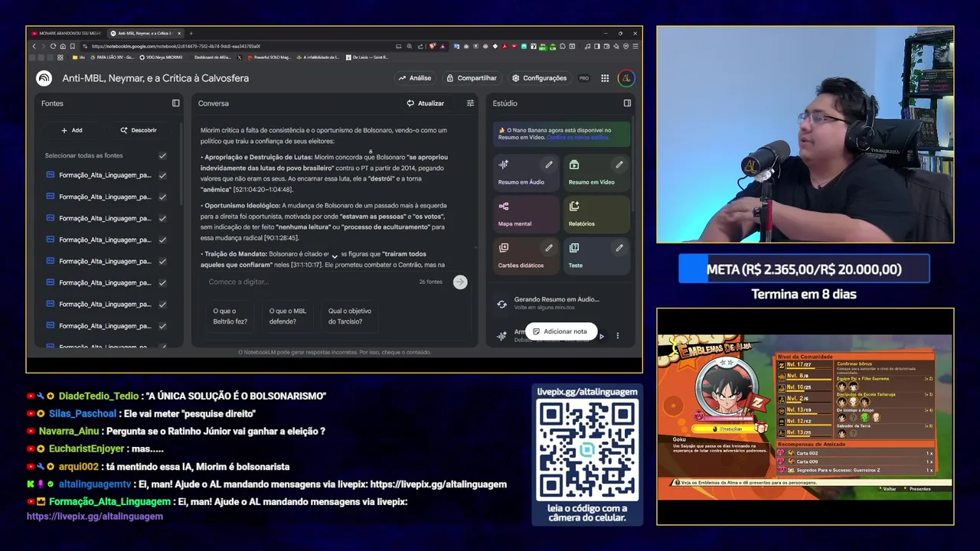This screenshot has width=980, height=551.
Task: Play the saved audio overview
Action: click(x=601, y=336)
